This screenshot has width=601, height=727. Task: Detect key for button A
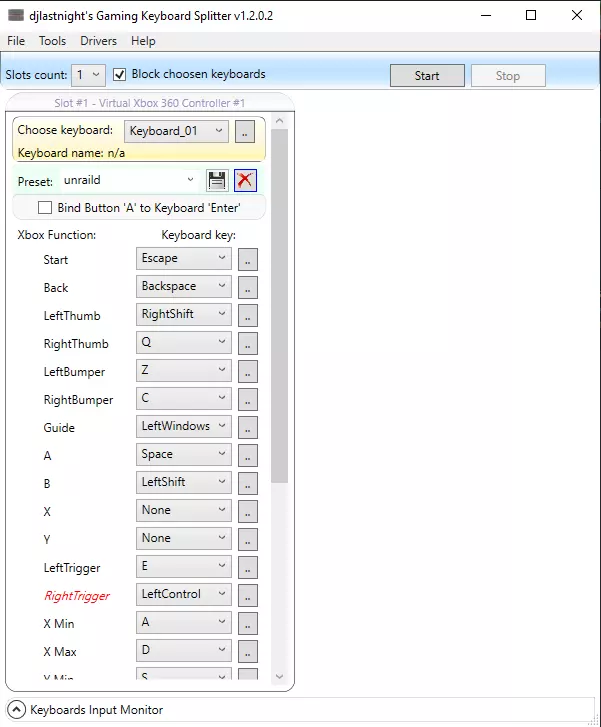click(x=248, y=455)
